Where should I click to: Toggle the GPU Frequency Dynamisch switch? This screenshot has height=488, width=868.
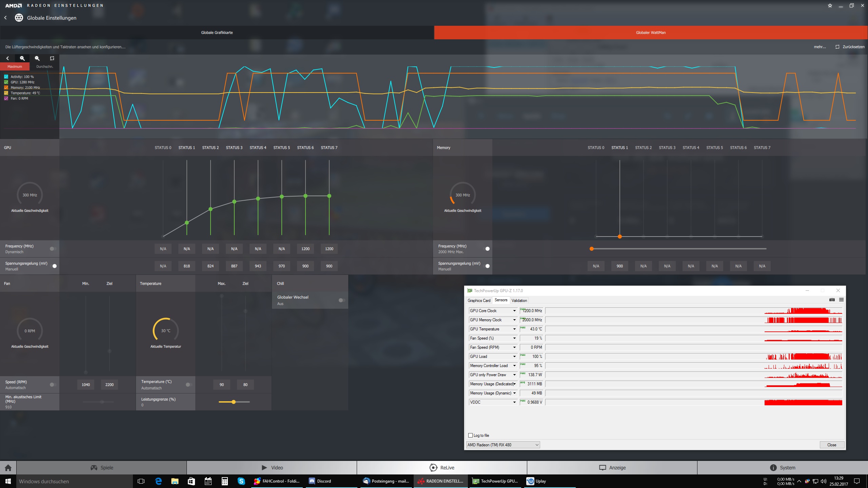(x=53, y=249)
